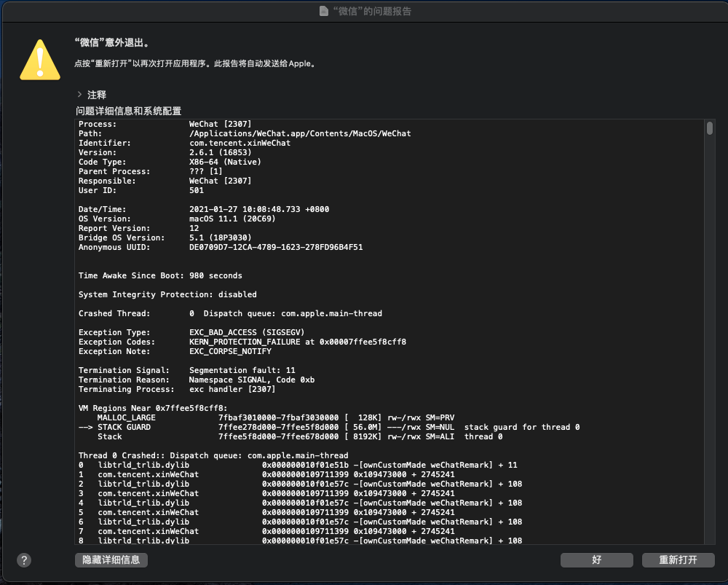The image size is (728, 585).
Task: Click the STACK GUARD region line
Action: pyautogui.click(x=329, y=428)
